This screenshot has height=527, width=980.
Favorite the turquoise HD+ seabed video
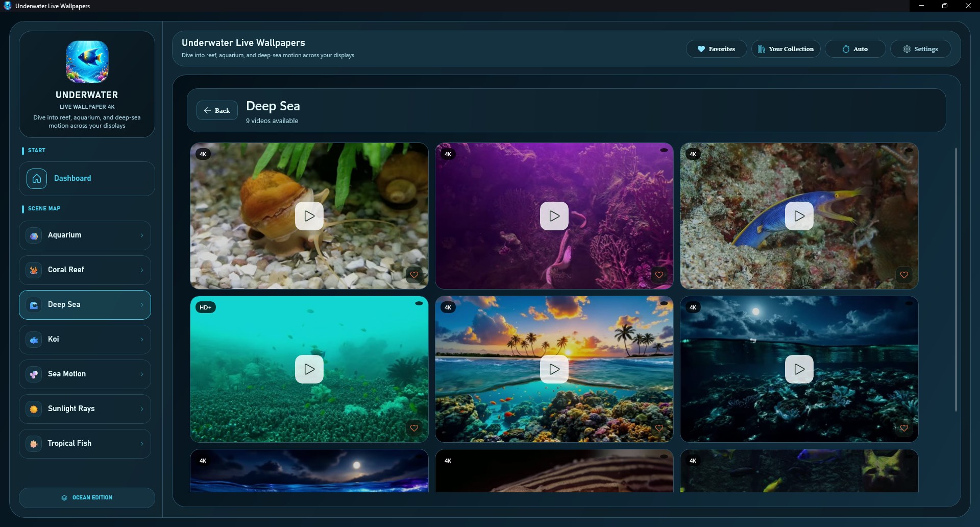(x=414, y=428)
